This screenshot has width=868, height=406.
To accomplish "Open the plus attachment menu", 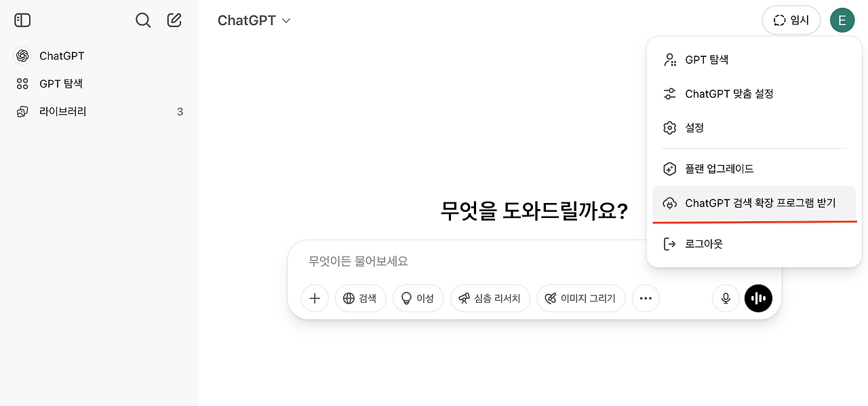I will (315, 298).
